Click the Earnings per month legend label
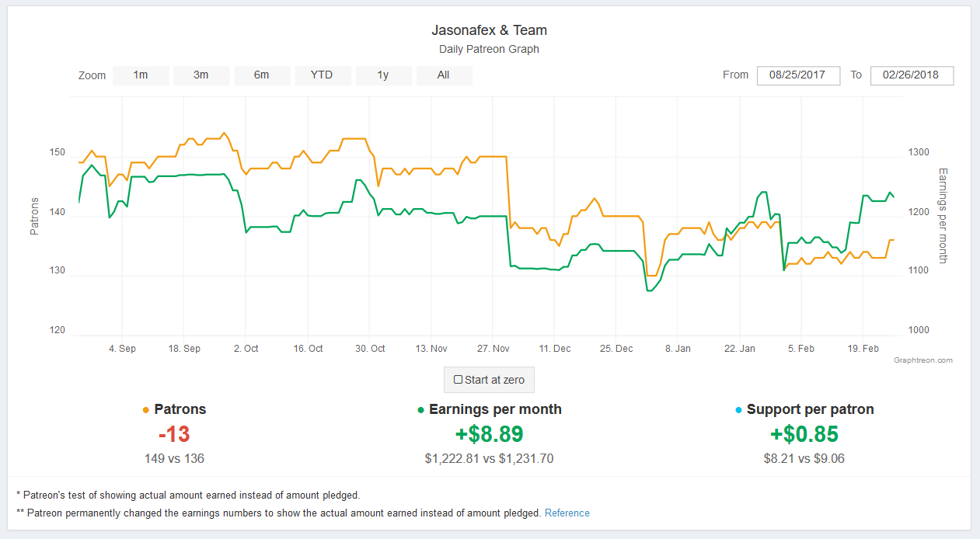 click(495, 409)
